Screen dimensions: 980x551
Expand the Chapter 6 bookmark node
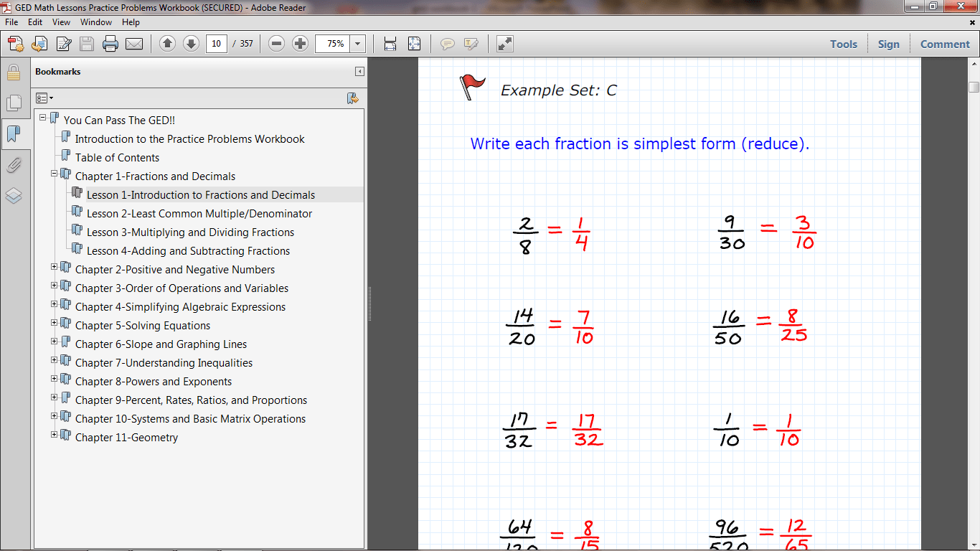click(x=55, y=341)
